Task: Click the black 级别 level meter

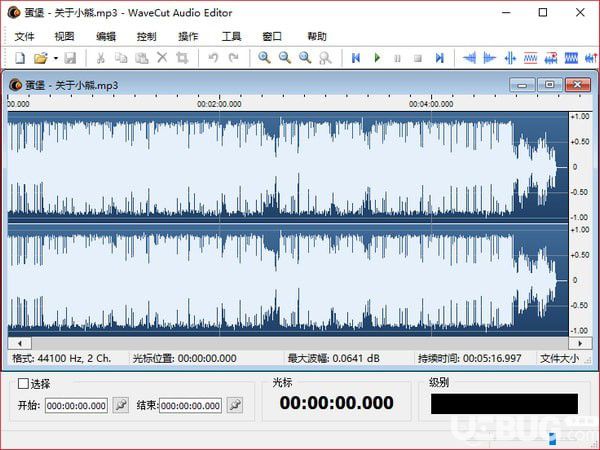Action: (504, 404)
